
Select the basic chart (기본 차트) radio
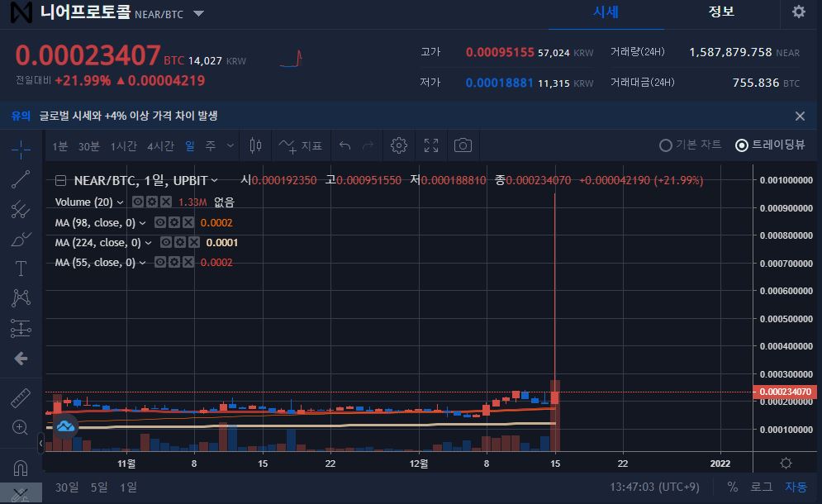coord(690,145)
